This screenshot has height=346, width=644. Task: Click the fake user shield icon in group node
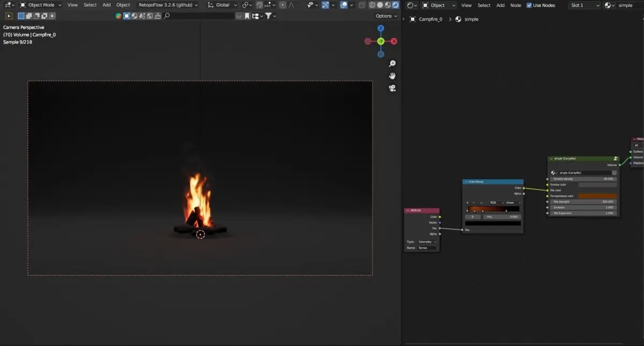point(614,173)
